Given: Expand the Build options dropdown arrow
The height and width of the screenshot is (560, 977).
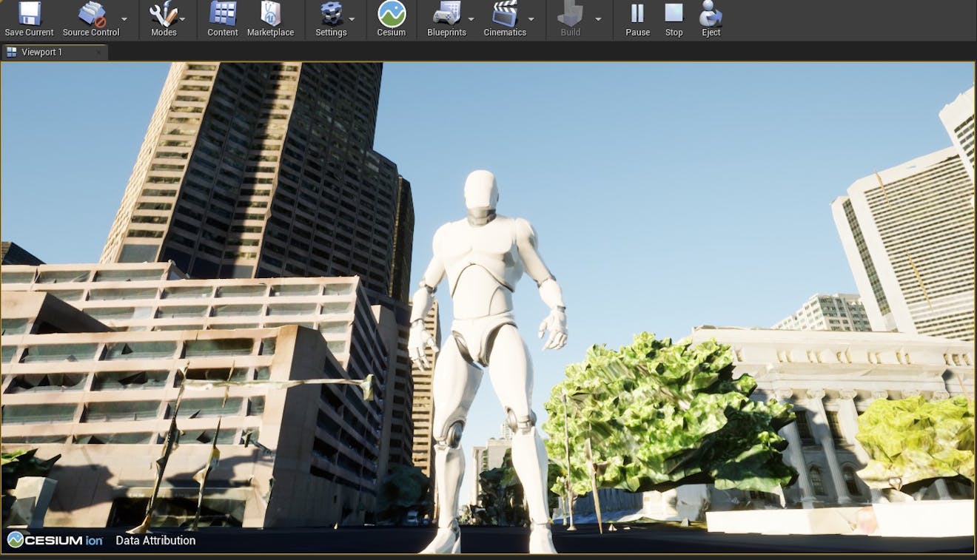Looking at the screenshot, I should (598, 19).
